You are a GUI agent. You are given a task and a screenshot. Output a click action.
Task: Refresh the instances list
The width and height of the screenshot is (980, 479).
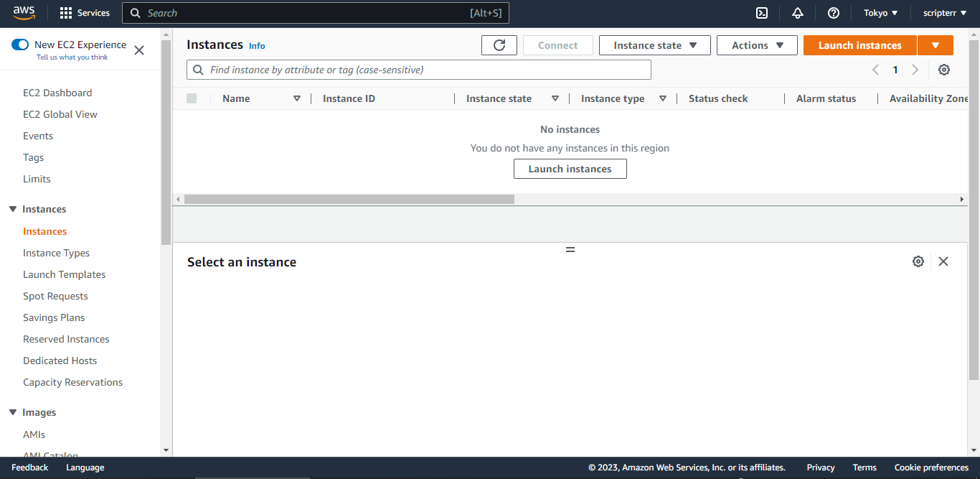[x=499, y=45]
